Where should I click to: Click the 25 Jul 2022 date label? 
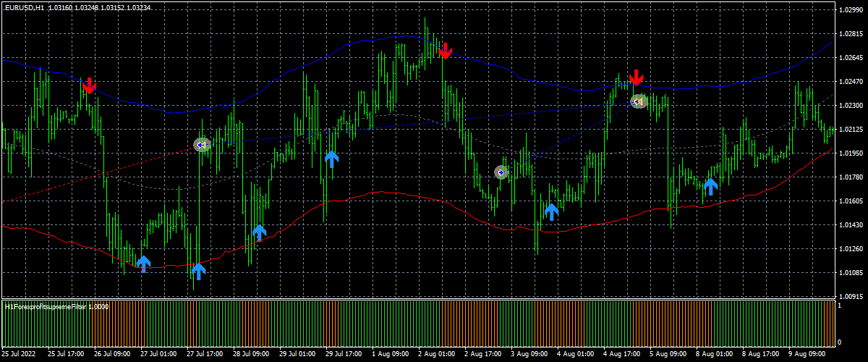point(19,354)
